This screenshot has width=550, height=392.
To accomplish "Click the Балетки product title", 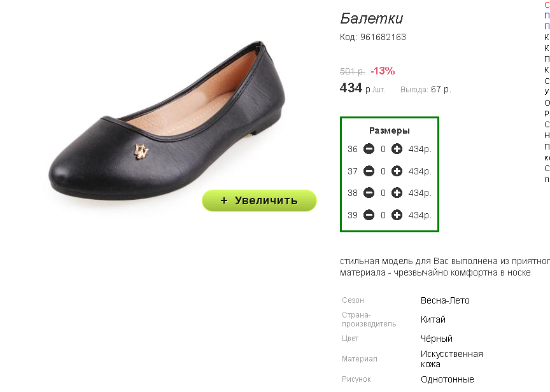I will click(372, 18).
